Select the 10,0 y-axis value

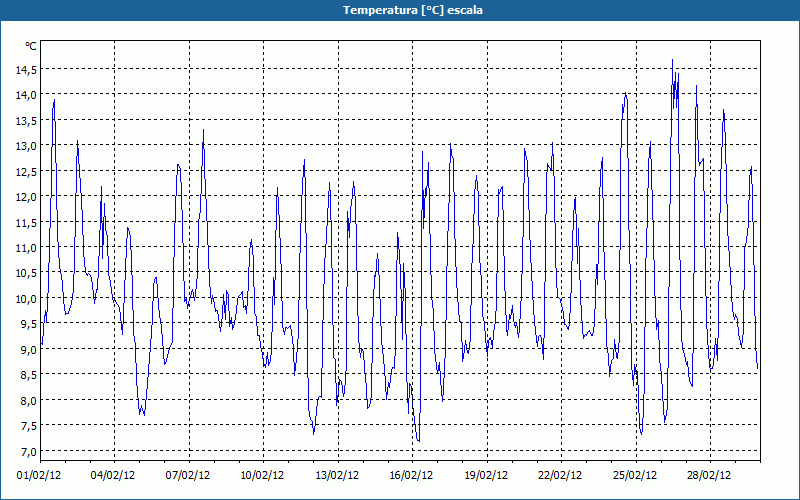click(x=26, y=298)
